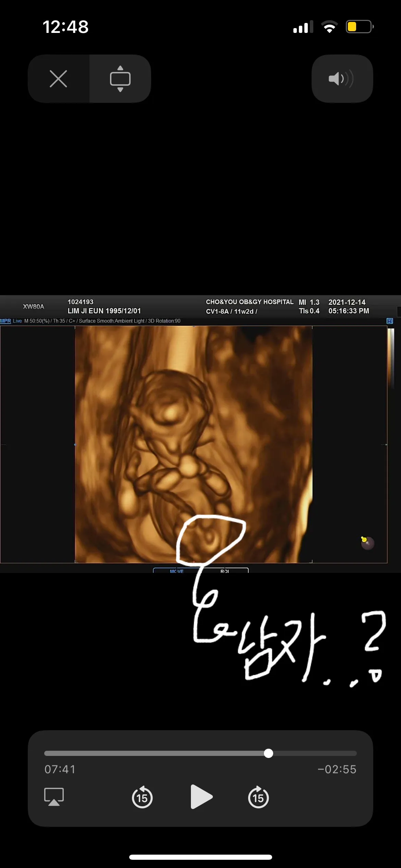Skip back 15 seconds
The height and width of the screenshot is (868, 401).
coord(142,797)
